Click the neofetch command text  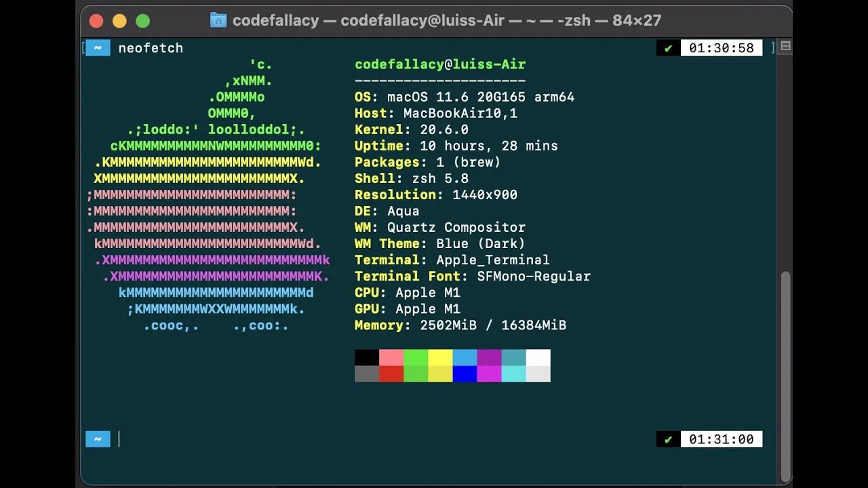pyautogui.click(x=151, y=47)
